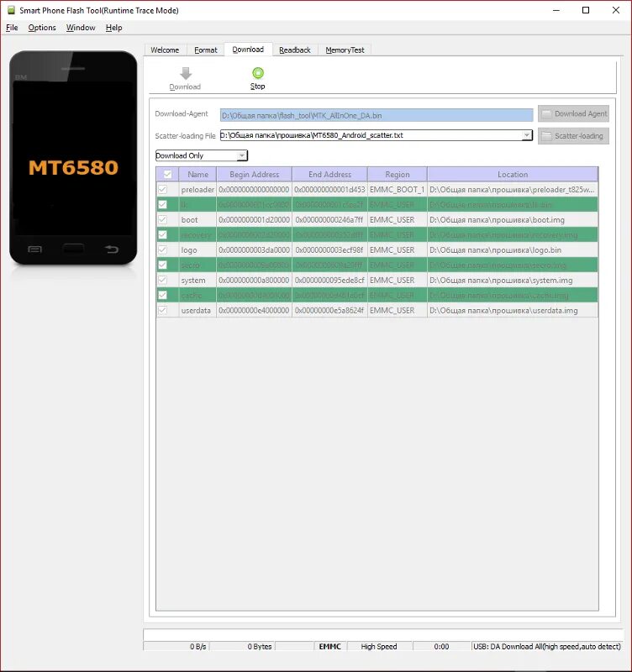632x672 pixels.
Task: Click begin address 0x0000000001d20000
Action: point(255,220)
